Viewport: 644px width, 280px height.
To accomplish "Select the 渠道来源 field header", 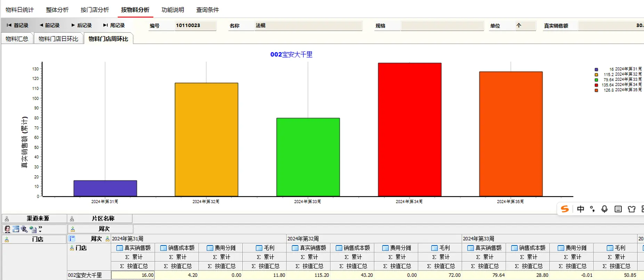I will 34,218.
